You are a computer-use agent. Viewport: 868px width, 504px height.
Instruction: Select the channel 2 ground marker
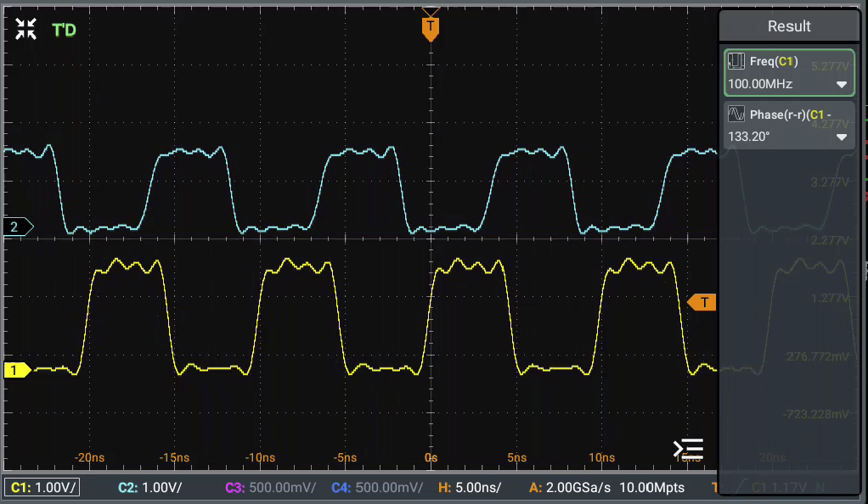(x=16, y=227)
